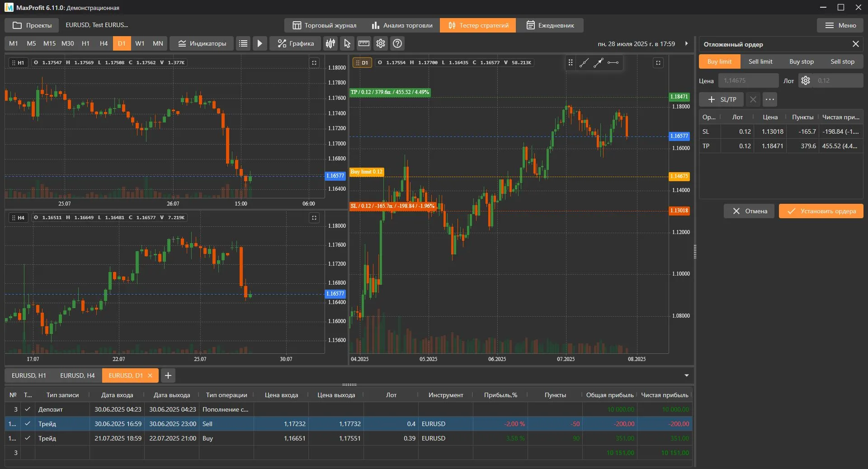Image resolution: width=868 pixels, height=469 pixels.
Task: Click the Отмена cancel button
Action: point(749,211)
